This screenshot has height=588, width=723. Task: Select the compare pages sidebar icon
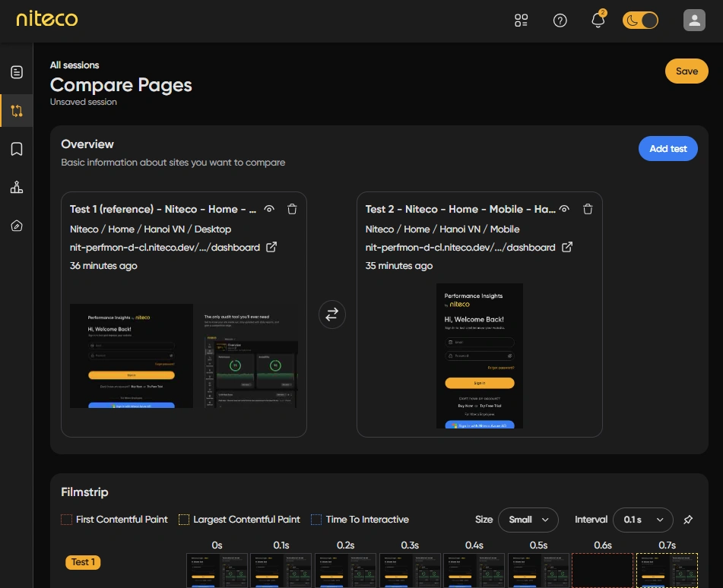17,111
